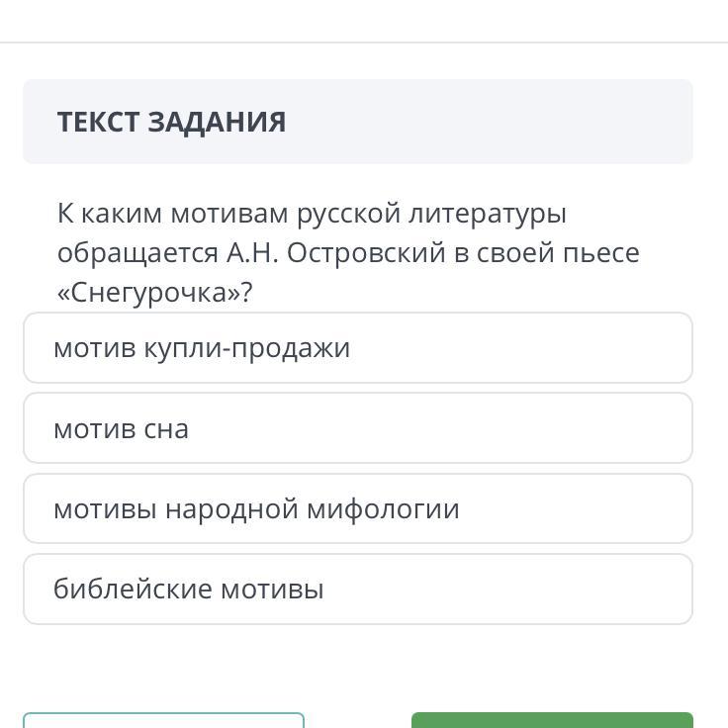The image size is (728, 728).
Task: Pick the answer «мотивы народной мифологии»
Action: pyautogui.click(x=357, y=508)
